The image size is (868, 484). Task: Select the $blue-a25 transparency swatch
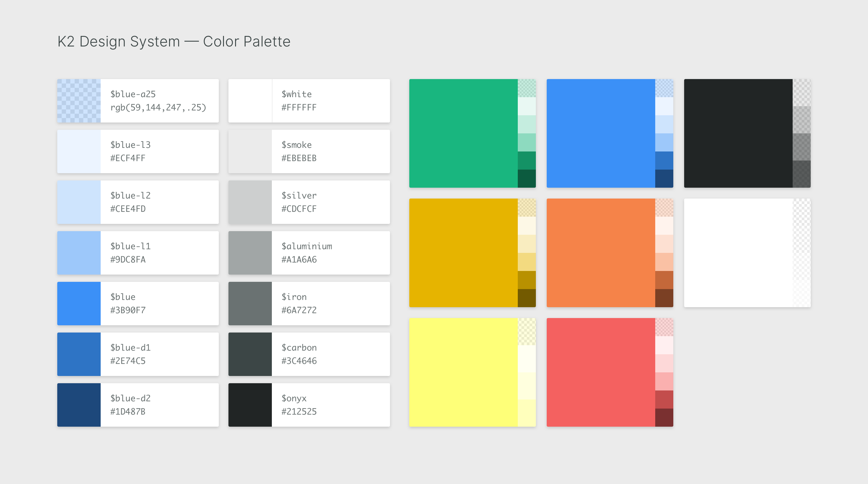79,100
